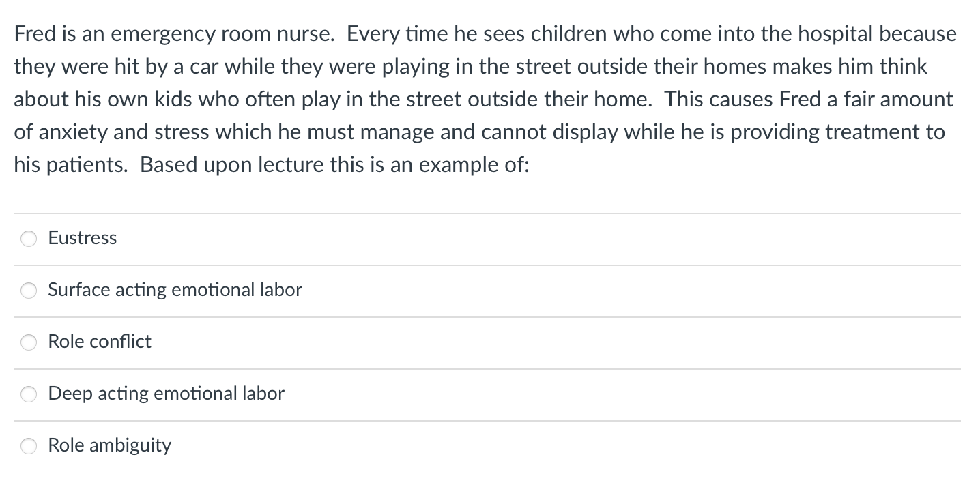Select the Deep acting emotional labor option
980x487 pixels.
coord(29,394)
